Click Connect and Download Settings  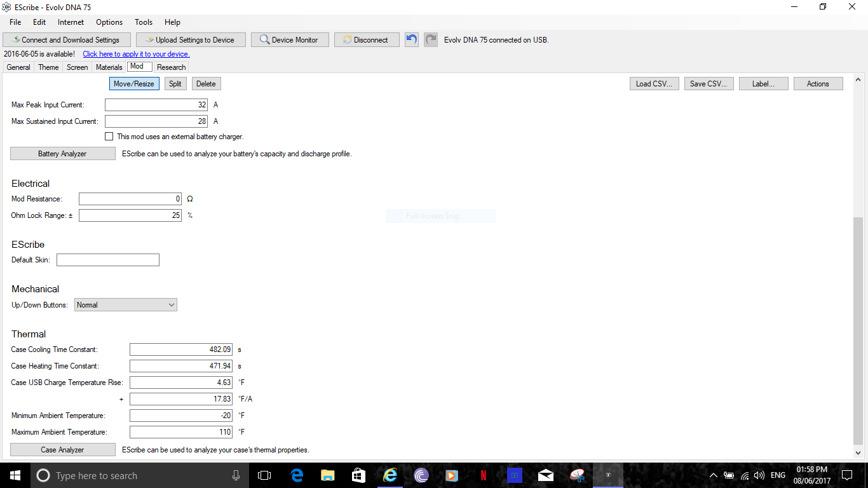point(66,39)
